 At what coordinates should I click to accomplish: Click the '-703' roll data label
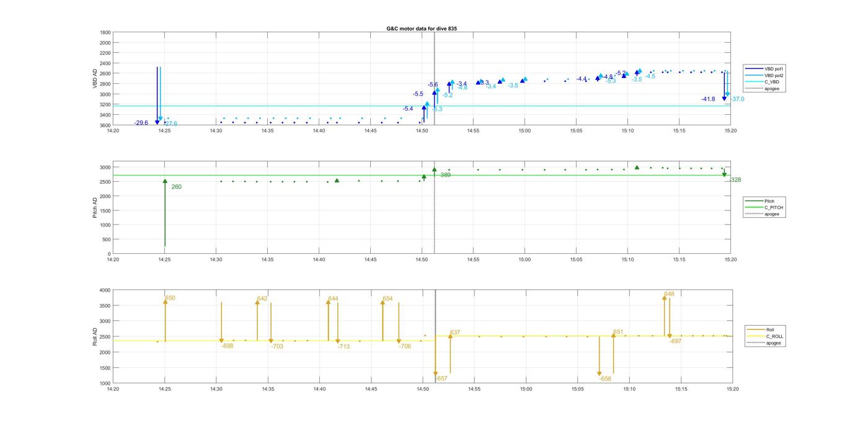pyautogui.click(x=277, y=346)
